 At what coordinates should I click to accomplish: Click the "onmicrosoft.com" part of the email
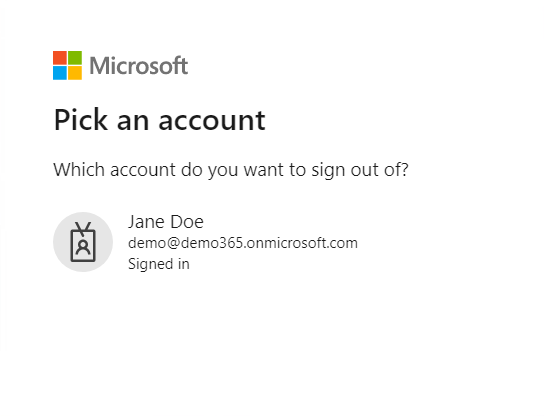(x=302, y=243)
